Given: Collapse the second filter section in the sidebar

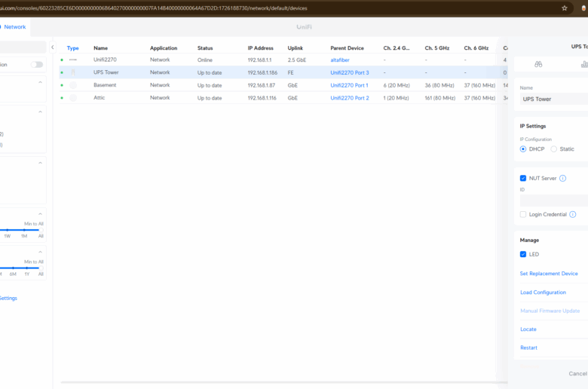Looking at the screenshot, I should click(40, 112).
